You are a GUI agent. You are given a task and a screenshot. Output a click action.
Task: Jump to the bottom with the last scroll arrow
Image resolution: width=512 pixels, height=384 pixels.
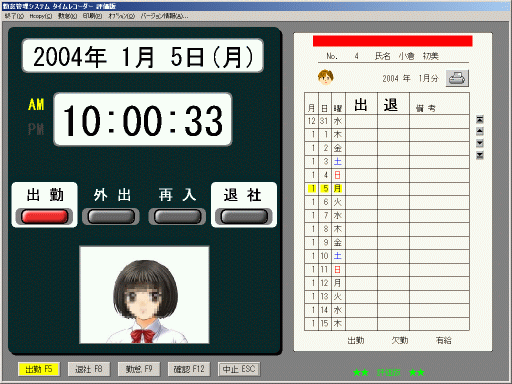[x=480, y=155]
